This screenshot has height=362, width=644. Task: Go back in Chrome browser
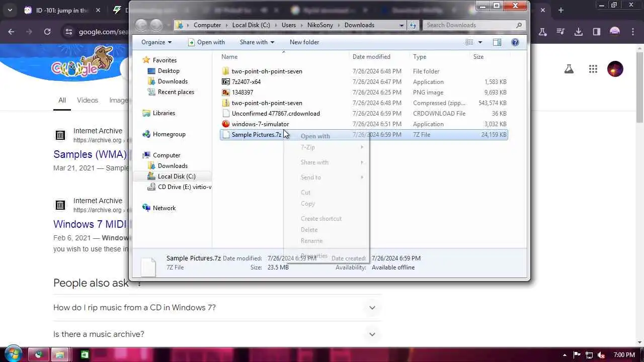tap(11, 32)
